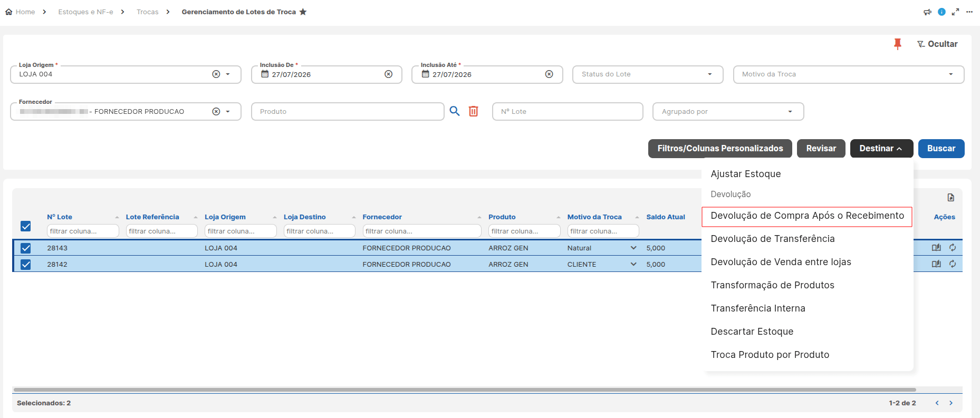Open the three-dots more options menu
The width and height of the screenshot is (980, 418).
tap(969, 12)
